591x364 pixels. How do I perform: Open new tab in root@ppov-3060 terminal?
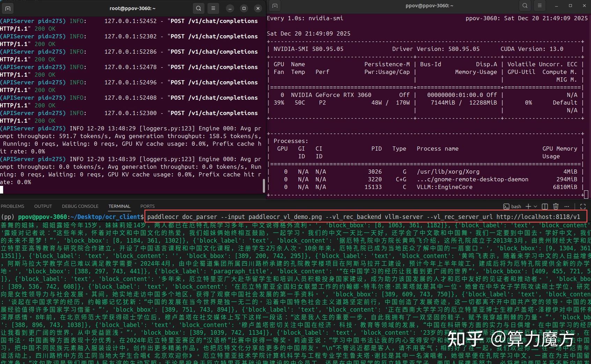point(8,8)
